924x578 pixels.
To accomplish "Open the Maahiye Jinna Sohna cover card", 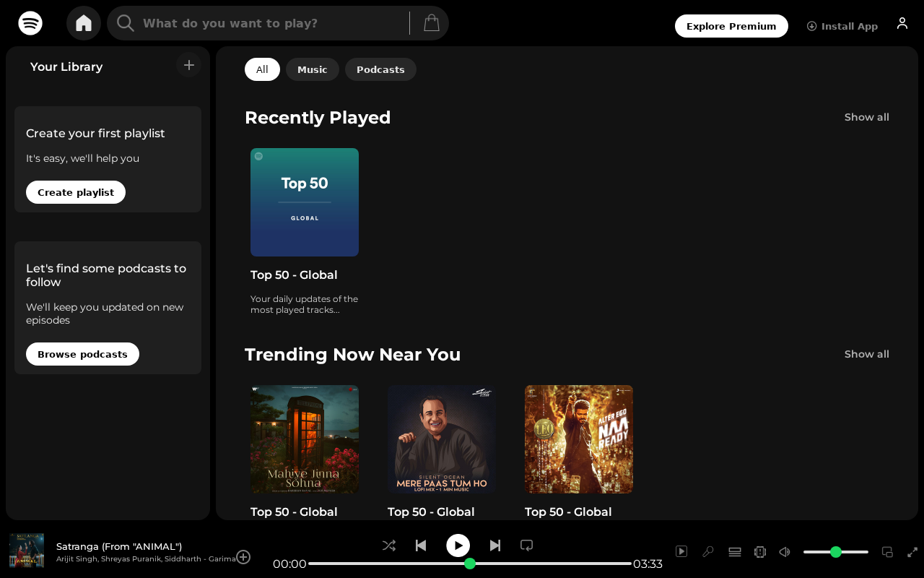I will click(x=305, y=439).
